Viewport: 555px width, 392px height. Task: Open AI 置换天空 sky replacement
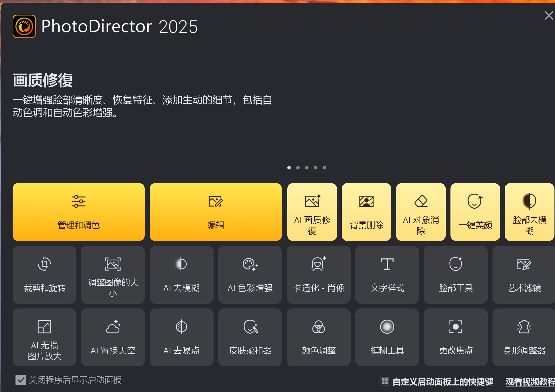[x=113, y=337]
